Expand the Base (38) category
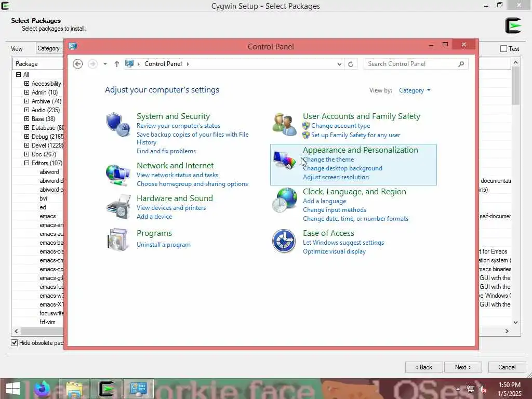The width and height of the screenshot is (532, 399). point(26,119)
